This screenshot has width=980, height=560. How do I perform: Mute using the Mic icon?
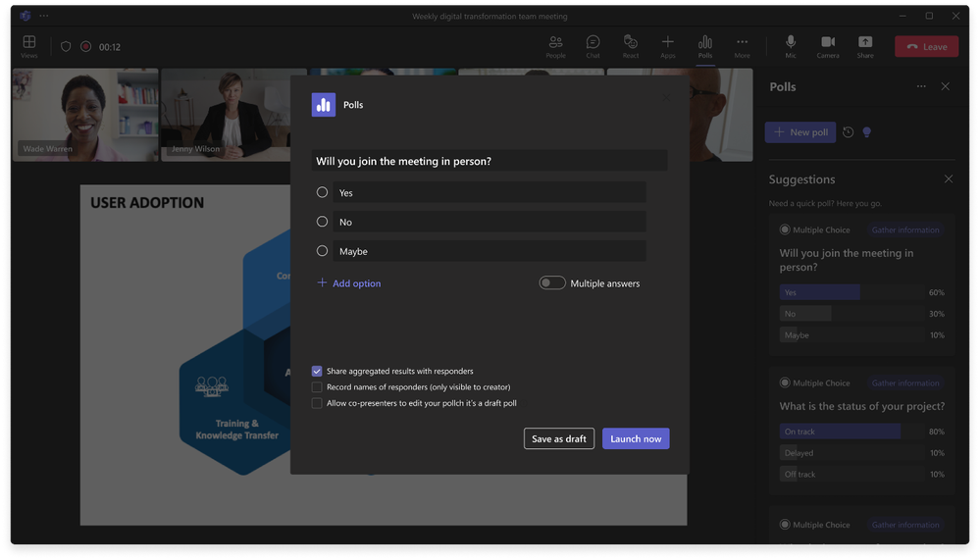tap(791, 42)
